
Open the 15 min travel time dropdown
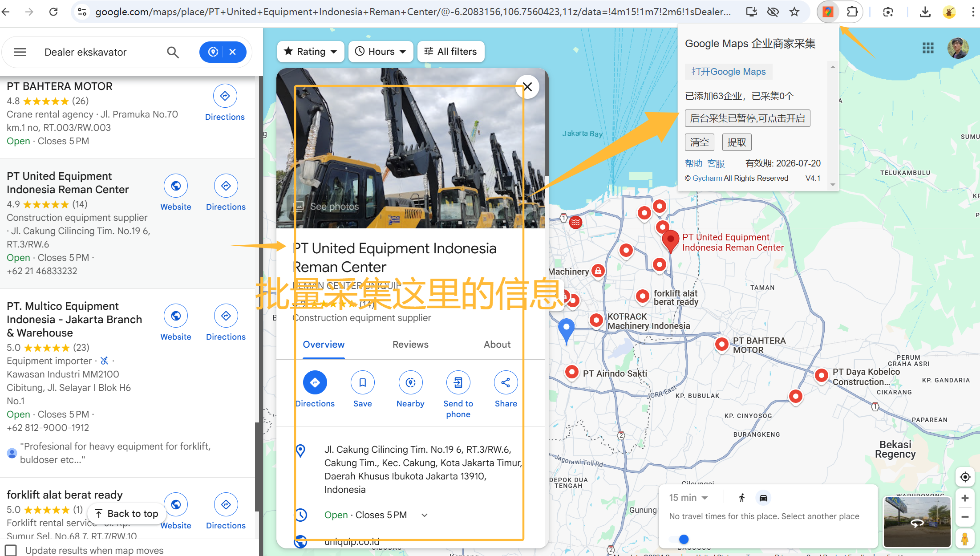[x=688, y=498]
